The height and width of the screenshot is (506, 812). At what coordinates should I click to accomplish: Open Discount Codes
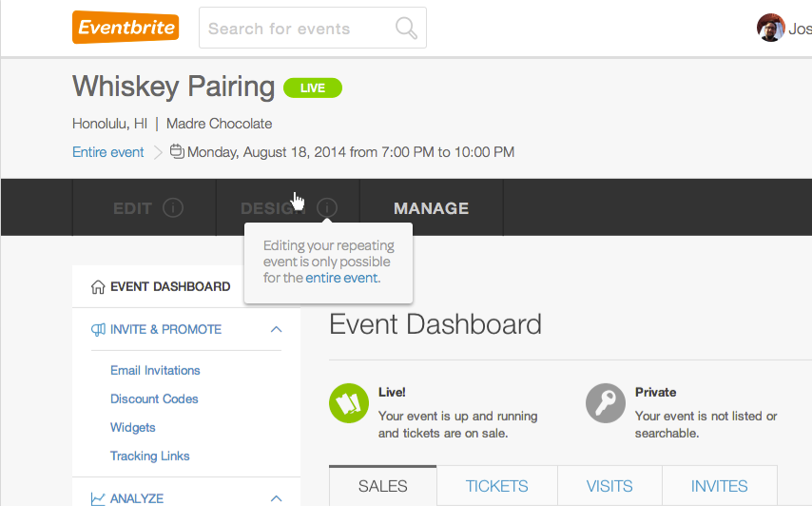pos(154,399)
